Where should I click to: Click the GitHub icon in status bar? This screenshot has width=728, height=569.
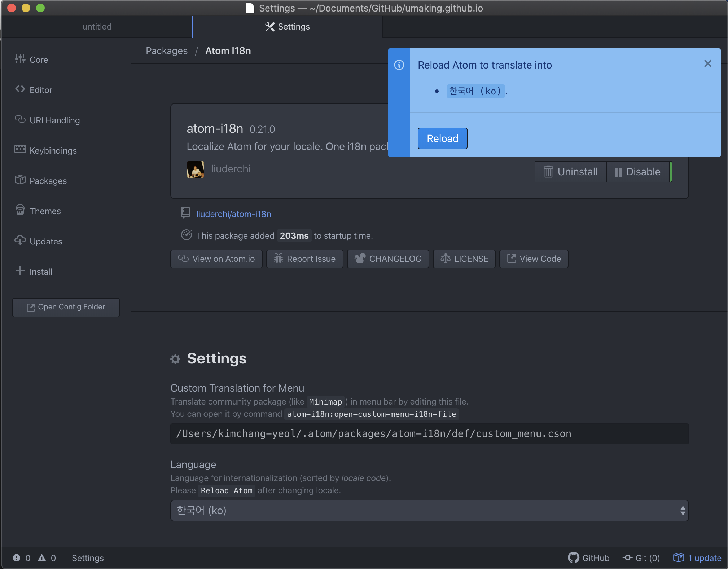573,558
